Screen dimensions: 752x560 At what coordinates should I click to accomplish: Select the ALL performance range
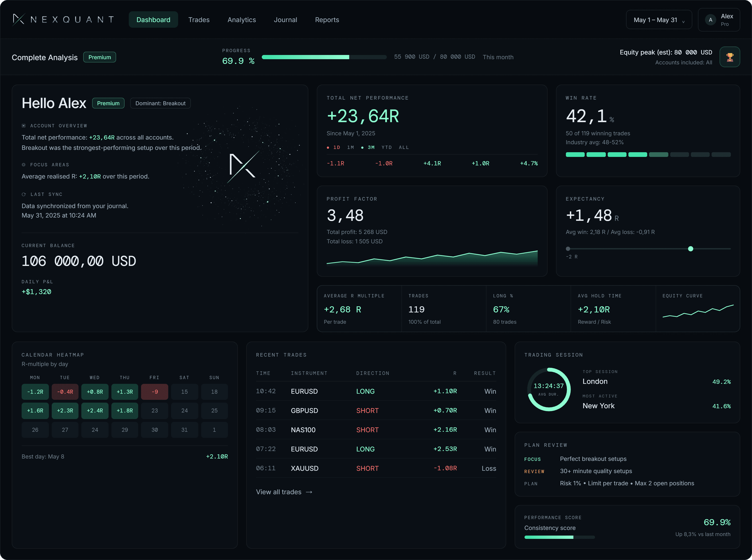click(x=404, y=148)
